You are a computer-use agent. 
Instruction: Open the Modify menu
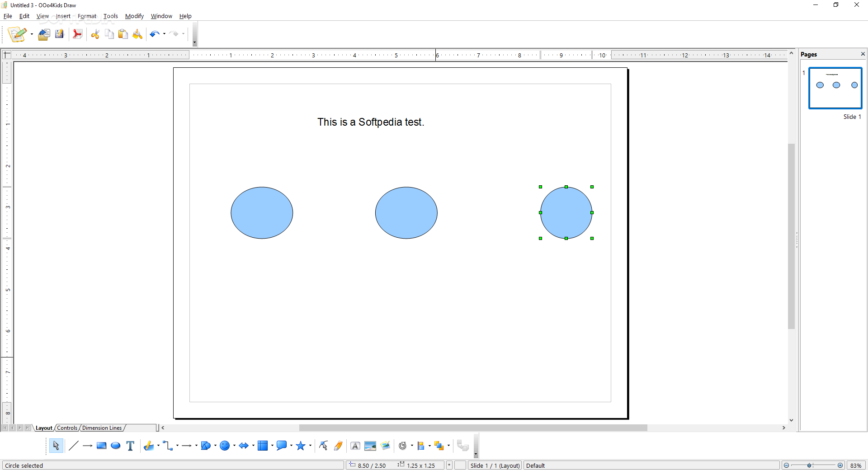(134, 16)
